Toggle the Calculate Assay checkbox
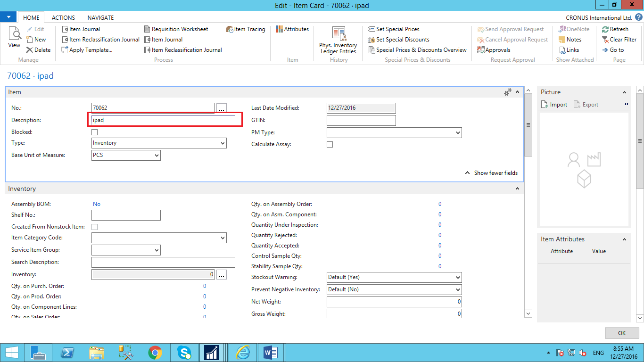The image size is (644, 362). tap(330, 144)
